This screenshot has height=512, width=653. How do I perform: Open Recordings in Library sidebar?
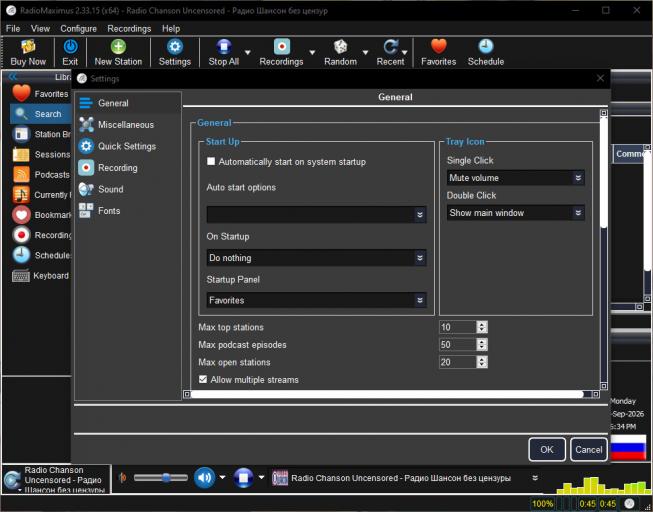click(40, 235)
